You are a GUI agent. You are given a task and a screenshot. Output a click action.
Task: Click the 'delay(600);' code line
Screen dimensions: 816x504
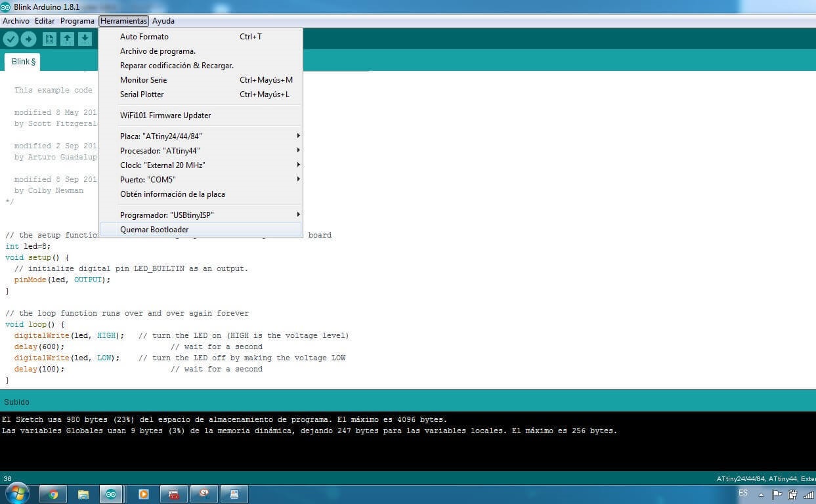pos(39,346)
